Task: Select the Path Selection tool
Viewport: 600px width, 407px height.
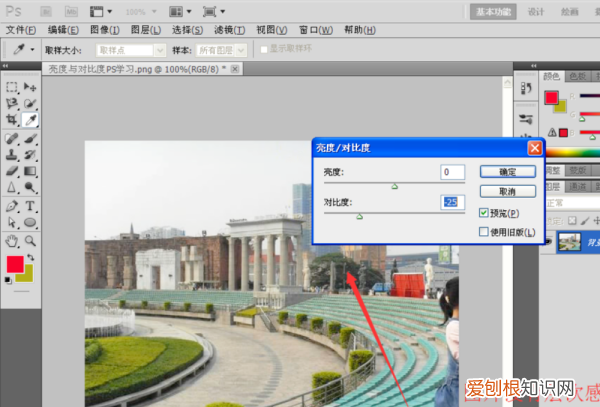Action: pos(12,222)
